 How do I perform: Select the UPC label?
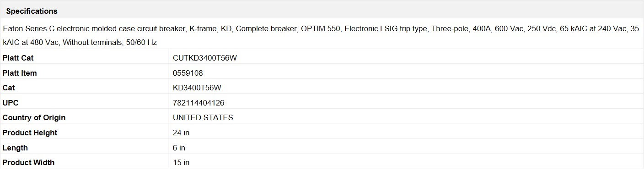pos(11,103)
